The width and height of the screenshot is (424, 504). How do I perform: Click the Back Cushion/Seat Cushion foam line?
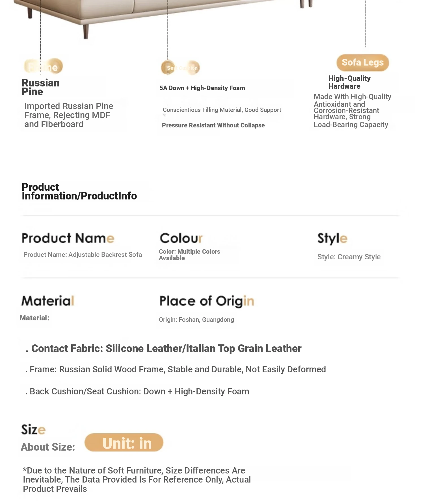tap(139, 391)
